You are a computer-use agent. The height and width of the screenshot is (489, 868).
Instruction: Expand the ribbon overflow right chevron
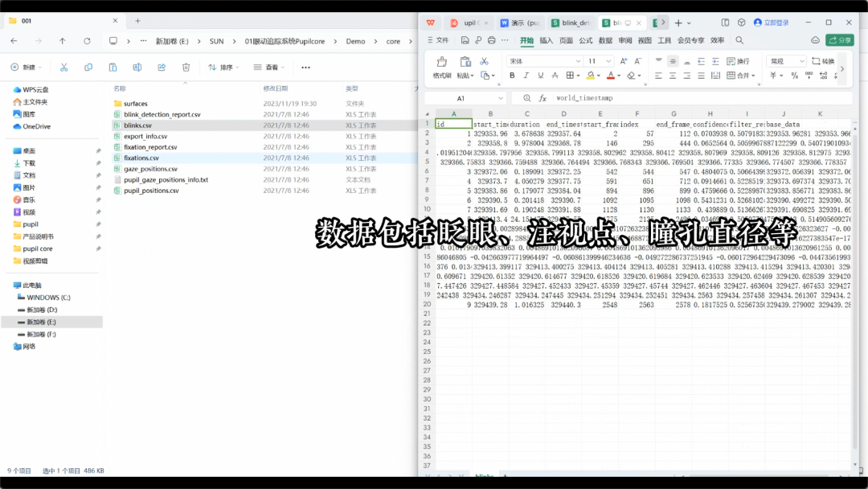(842, 68)
